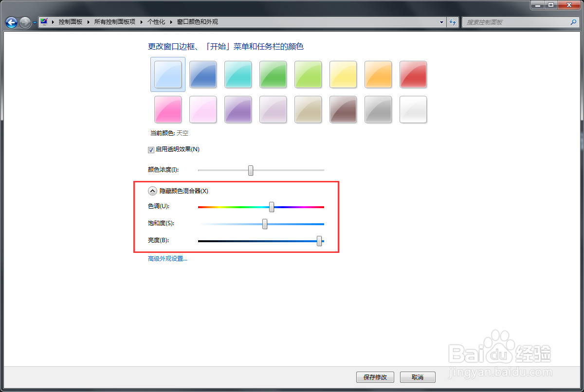The height and width of the screenshot is (392, 584).
Task: Select the red Ruby color swatch
Action: [413, 74]
